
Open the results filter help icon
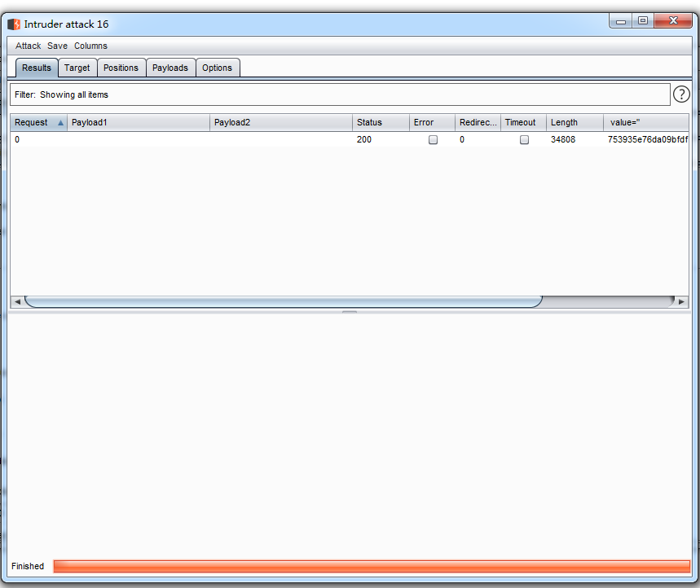coord(681,94)
